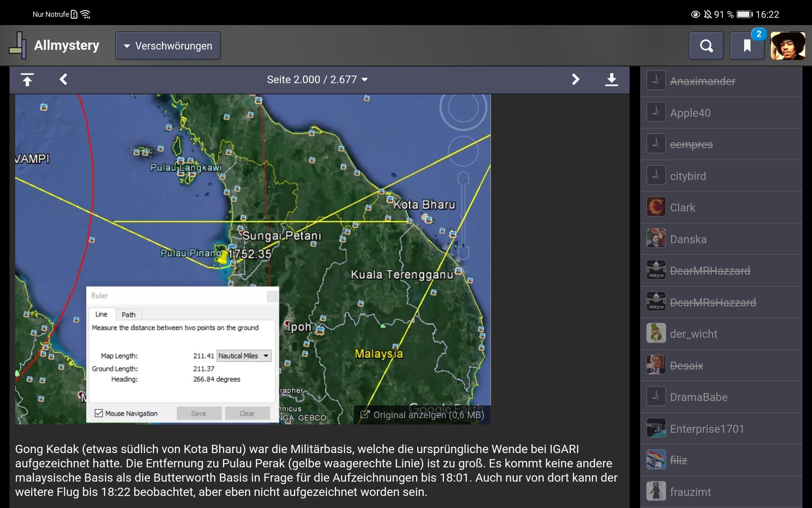Open user frauzimt name link
812x508 pixels.
coord(690,492)
